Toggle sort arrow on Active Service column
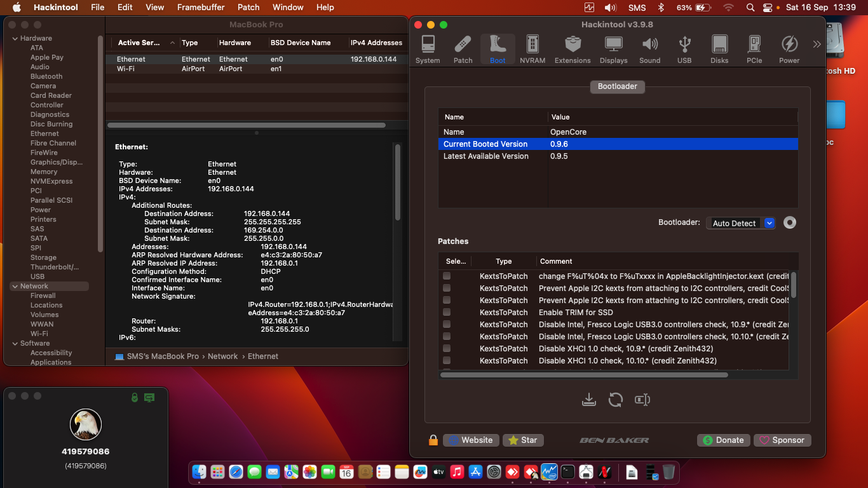Viewport: 868px width, 488px height. point(172,43)
